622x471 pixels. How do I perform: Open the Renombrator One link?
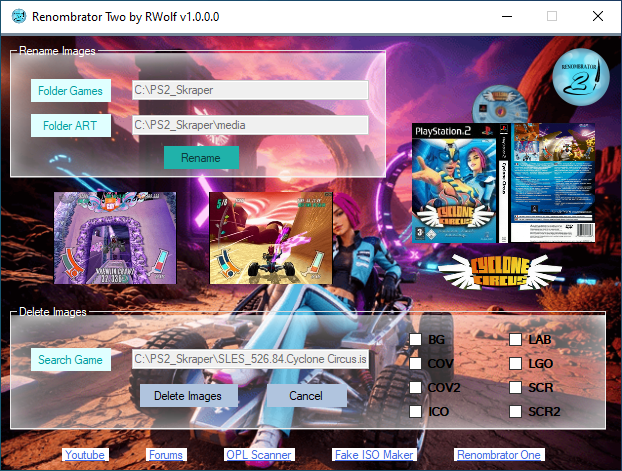click(499, 455)
